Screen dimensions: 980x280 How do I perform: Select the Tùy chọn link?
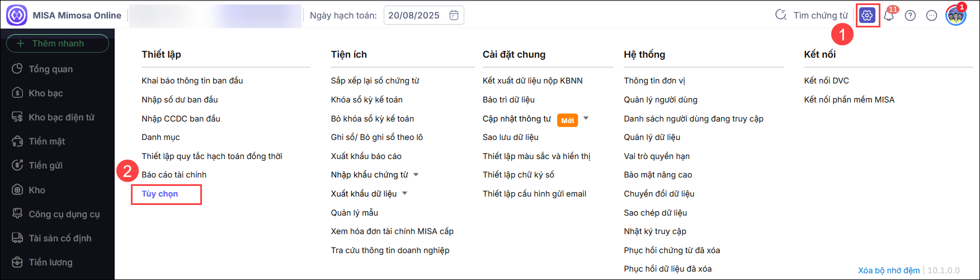pos(160,194)
